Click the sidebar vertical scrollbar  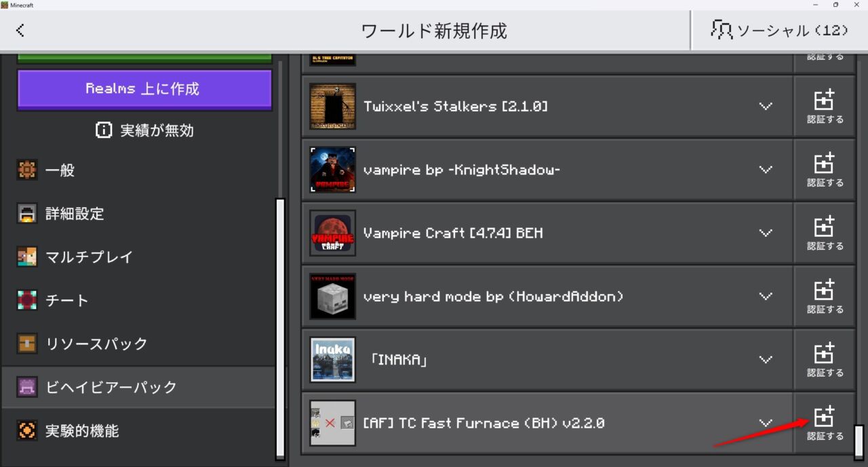pyautogui.click(x=279, y=328)
